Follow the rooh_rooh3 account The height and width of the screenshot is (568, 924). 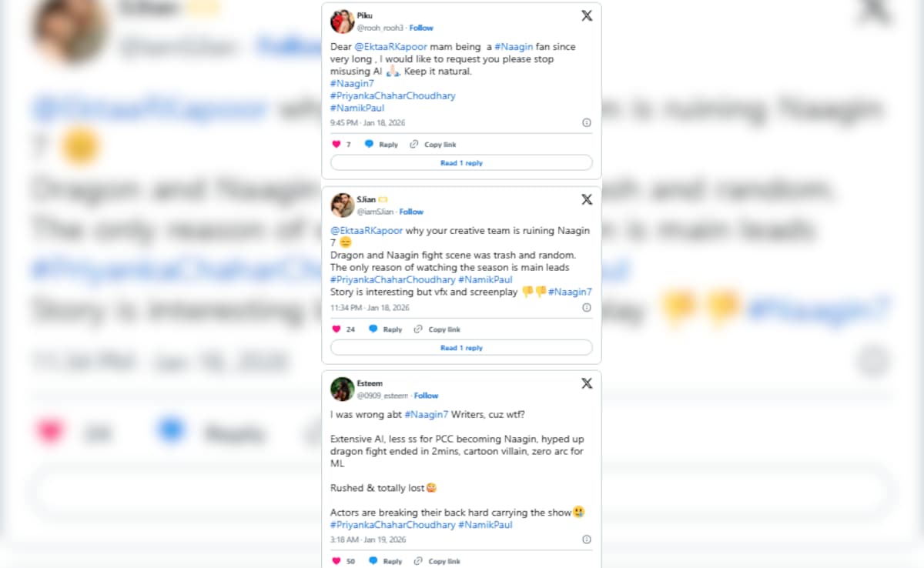pos(421,28)
